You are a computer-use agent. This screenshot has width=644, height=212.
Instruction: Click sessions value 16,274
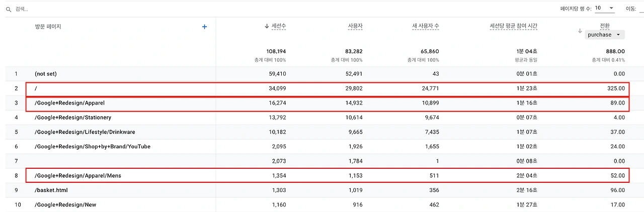click(x=277, y=103)
